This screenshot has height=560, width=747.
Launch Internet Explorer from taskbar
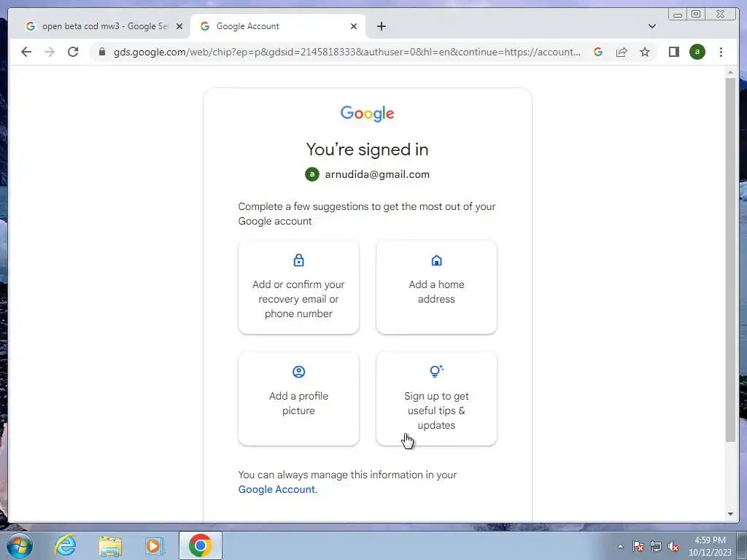coord(65,545)
